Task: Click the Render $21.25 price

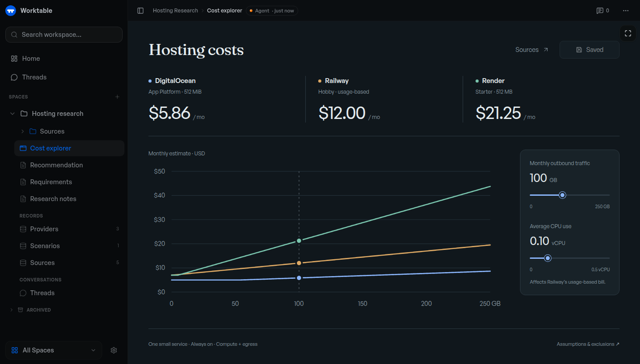Action: click(498, 113)
